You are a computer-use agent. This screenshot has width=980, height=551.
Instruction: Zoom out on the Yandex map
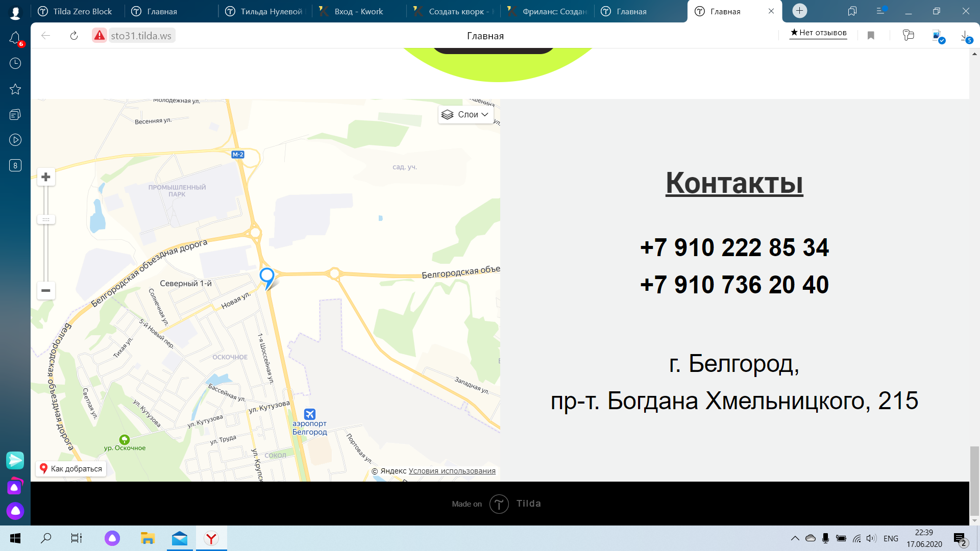coord(46,291)
